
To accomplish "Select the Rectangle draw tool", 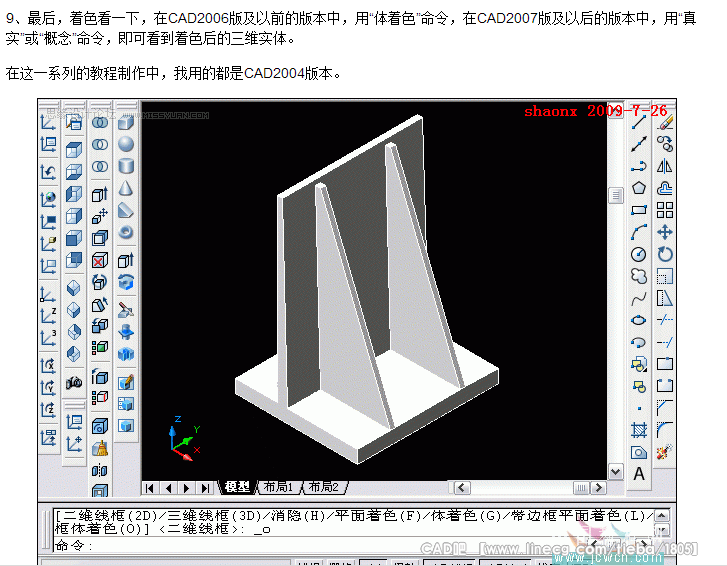I will click(638, 210).
